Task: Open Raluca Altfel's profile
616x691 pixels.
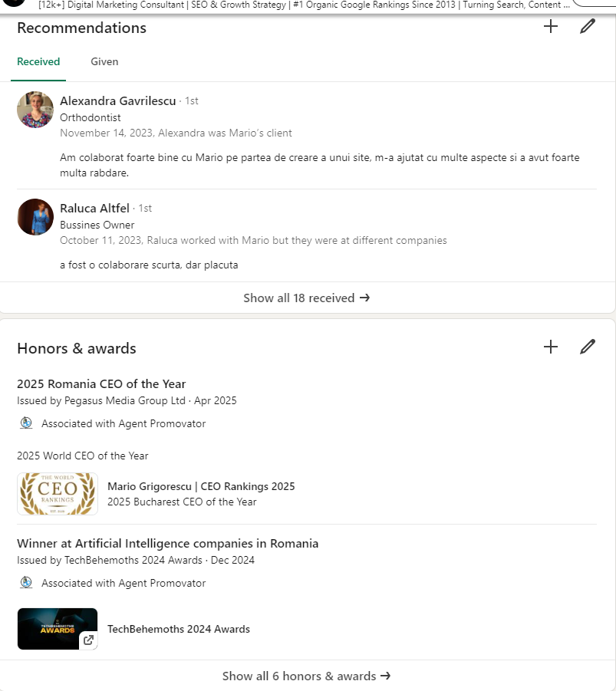Action: [94, 208]
